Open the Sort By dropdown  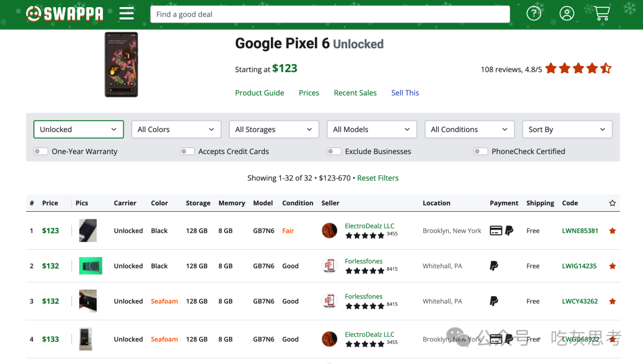[567, 130]
